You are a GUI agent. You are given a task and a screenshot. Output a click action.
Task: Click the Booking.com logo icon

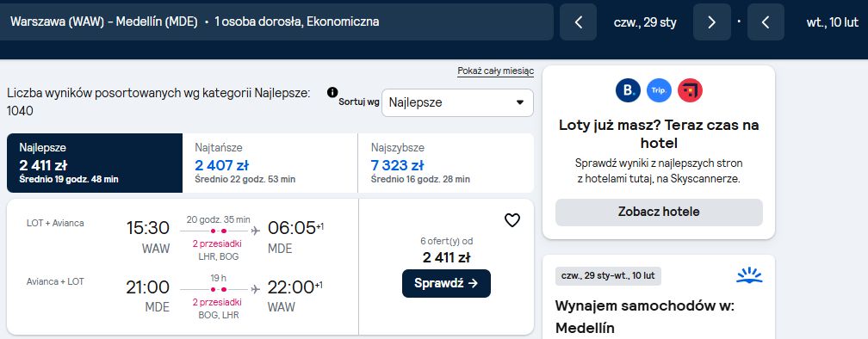point(628,90)
